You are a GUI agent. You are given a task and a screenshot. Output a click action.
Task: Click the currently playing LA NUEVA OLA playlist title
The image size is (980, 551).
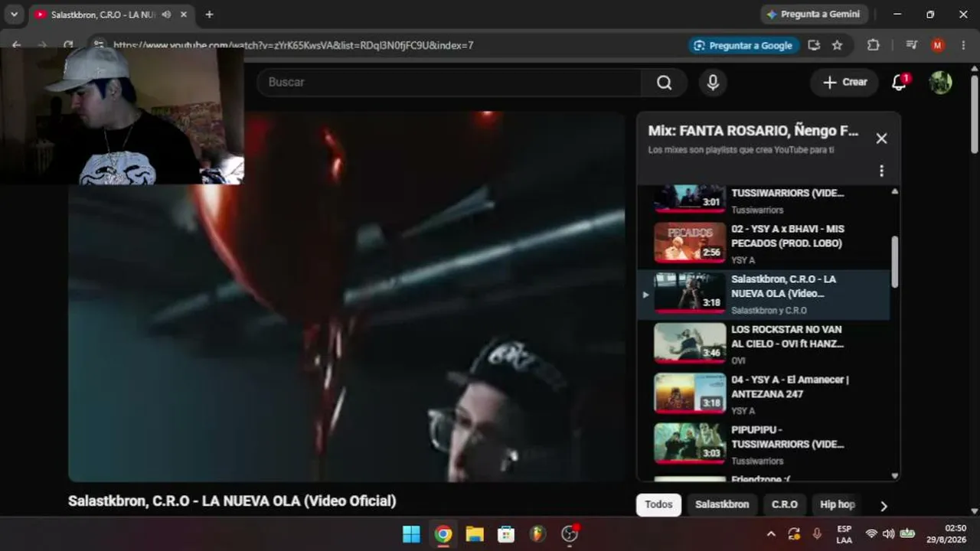[x=783, y=286]
